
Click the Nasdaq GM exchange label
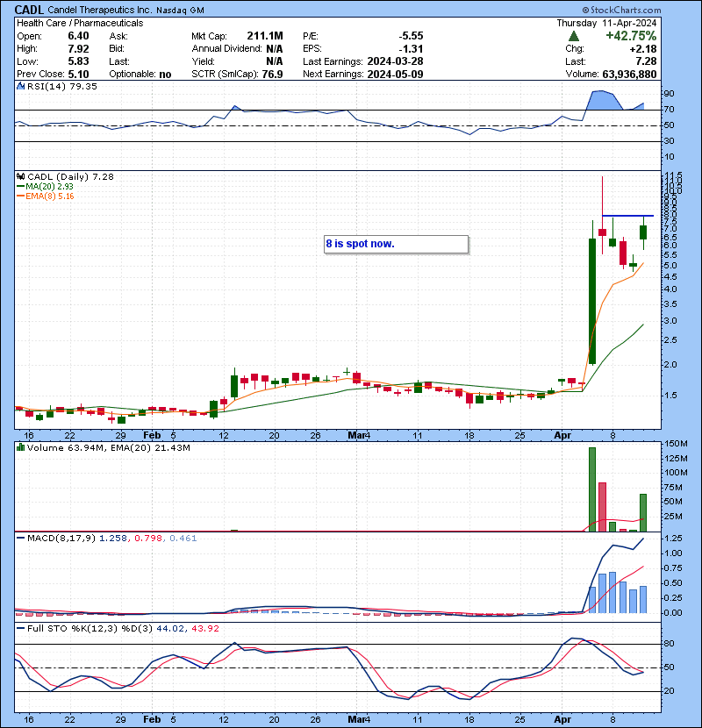click(x=180, y=11)
